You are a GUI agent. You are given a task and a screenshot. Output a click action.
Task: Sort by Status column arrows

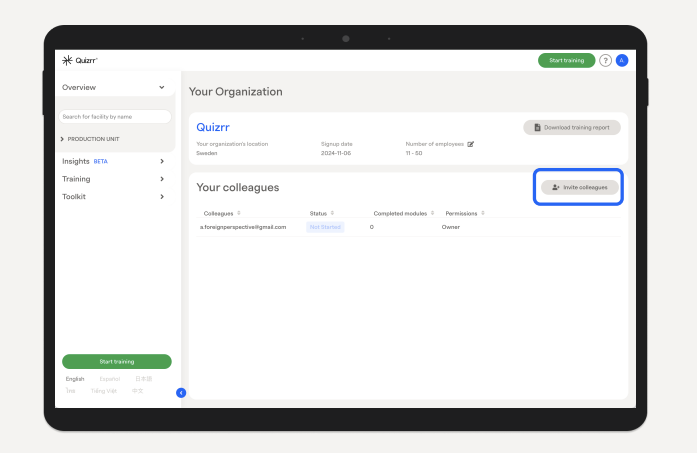coord(332,213)
